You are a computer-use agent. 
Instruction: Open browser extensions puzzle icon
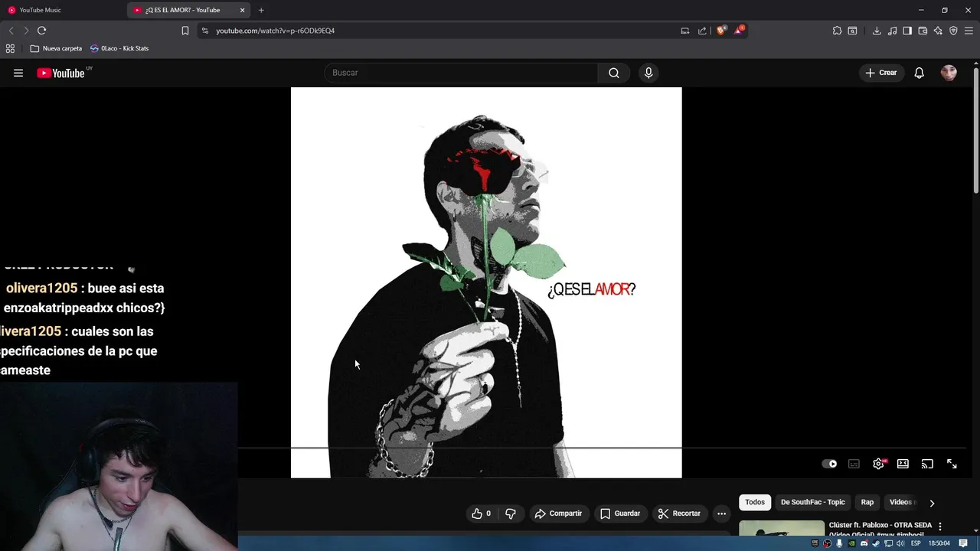[837, 31]
